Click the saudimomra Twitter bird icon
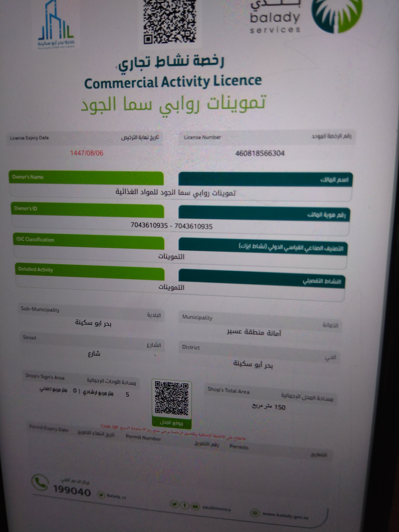 point(174,504)
